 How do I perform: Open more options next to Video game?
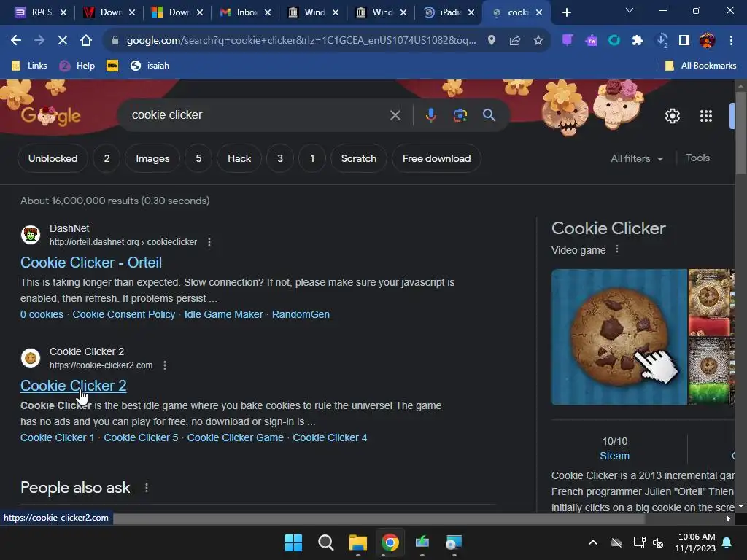pos(617,249)
